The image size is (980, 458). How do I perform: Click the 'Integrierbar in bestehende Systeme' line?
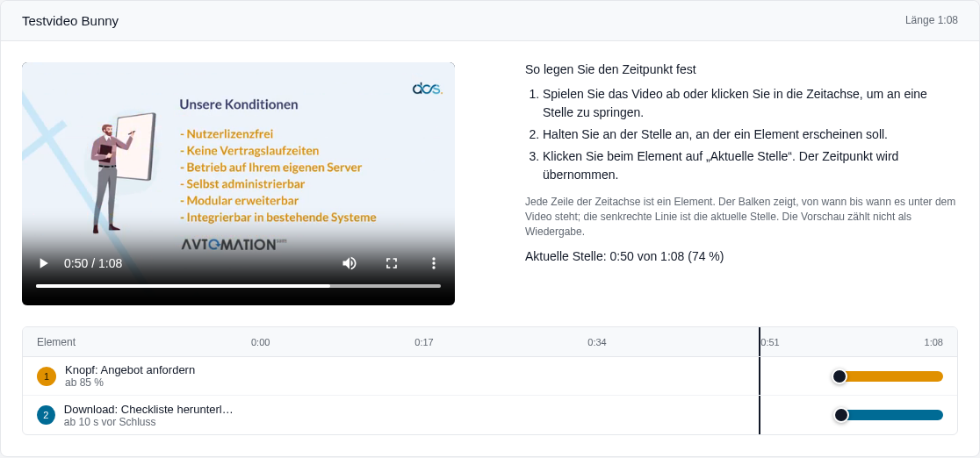[x=278, y=218]
